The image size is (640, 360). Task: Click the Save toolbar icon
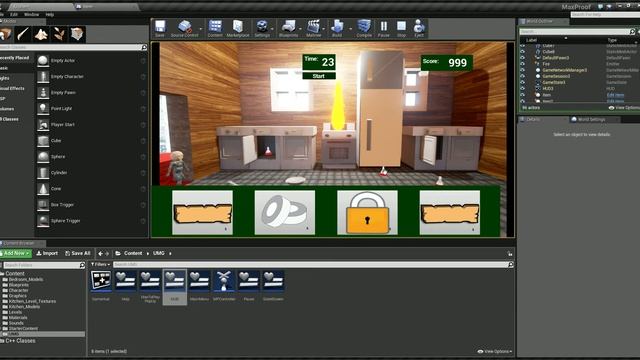pyautogui.click(x=160, y=29)
